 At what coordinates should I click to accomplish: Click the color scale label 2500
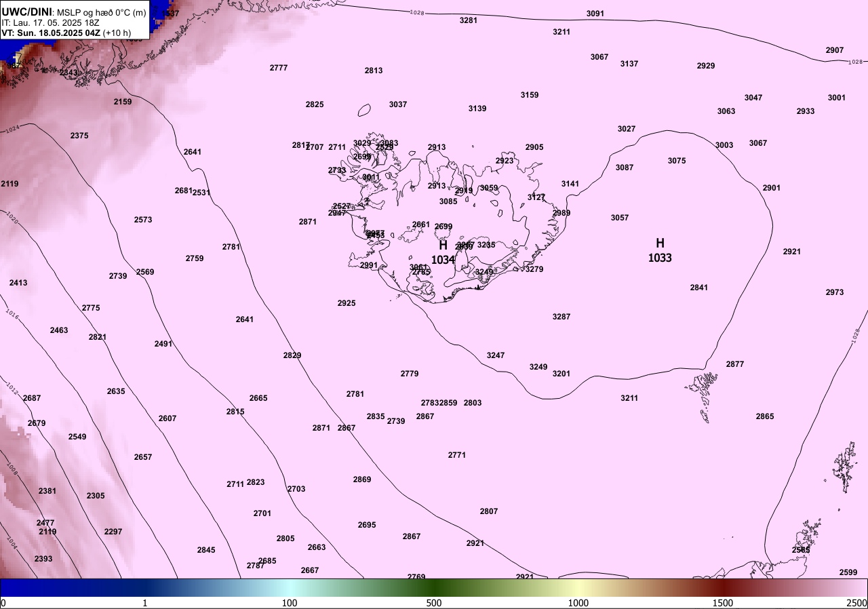[x=858, y=603]
